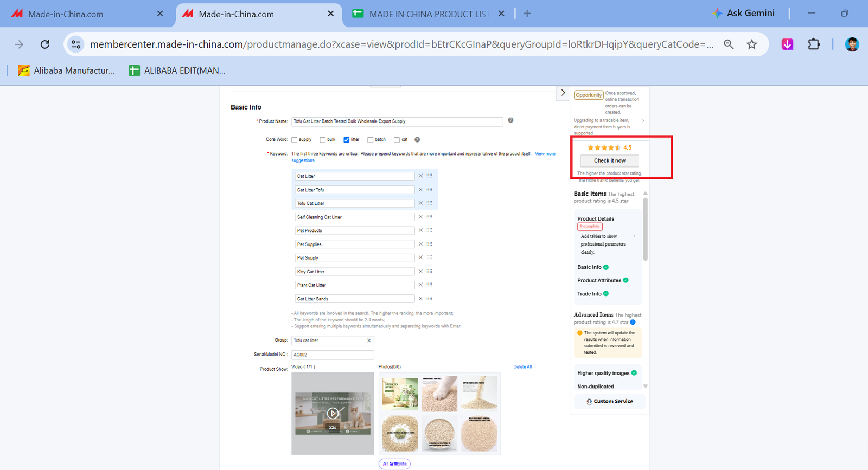Click the AI background removal button
The height and width of the screenshot is (470, 868).
[x=394, y=464]
